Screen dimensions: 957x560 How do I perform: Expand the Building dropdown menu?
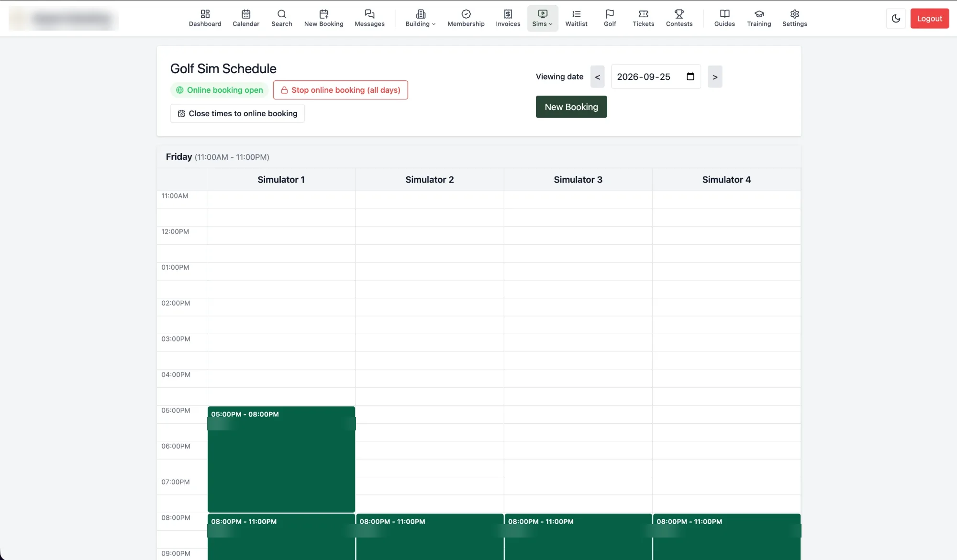coord(420,18)
